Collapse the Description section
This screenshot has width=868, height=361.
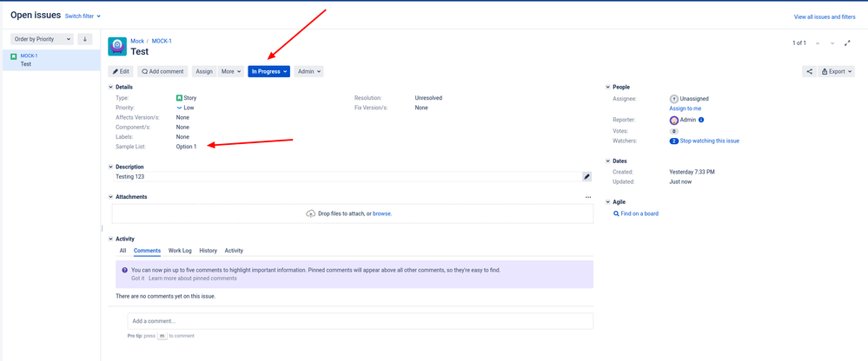point(110,167)
